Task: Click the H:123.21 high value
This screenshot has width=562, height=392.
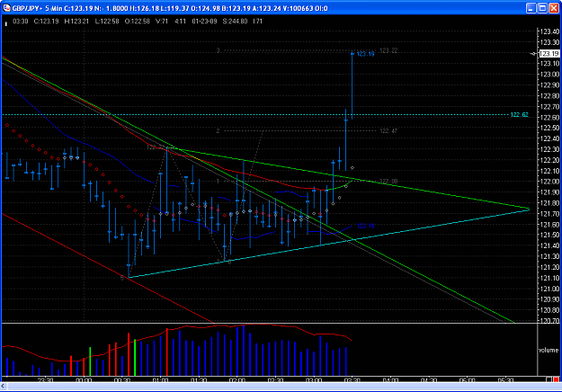Action: [x=76, y=22]
